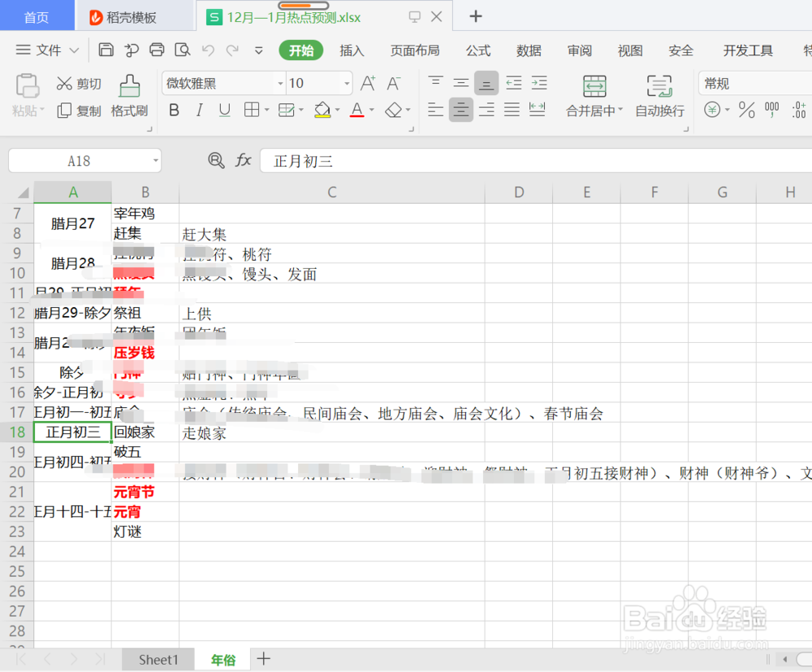Click the formula bar magnifier icon
The image size is (812, 672).
[216, 161]
